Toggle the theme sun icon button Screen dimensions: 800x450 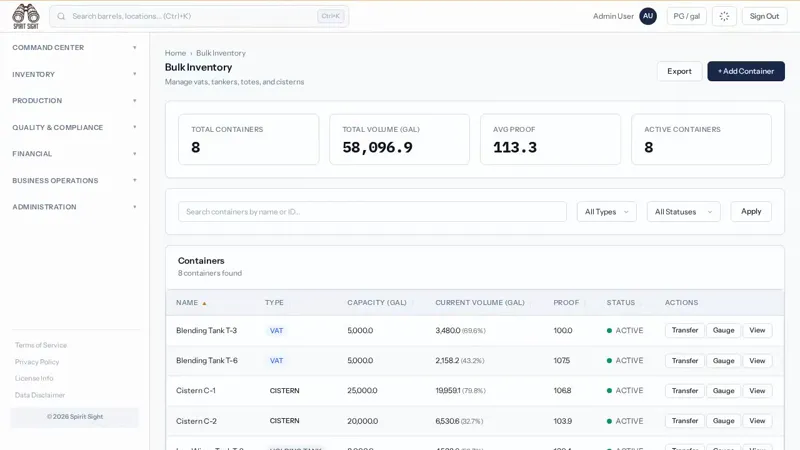pos(724,16)
